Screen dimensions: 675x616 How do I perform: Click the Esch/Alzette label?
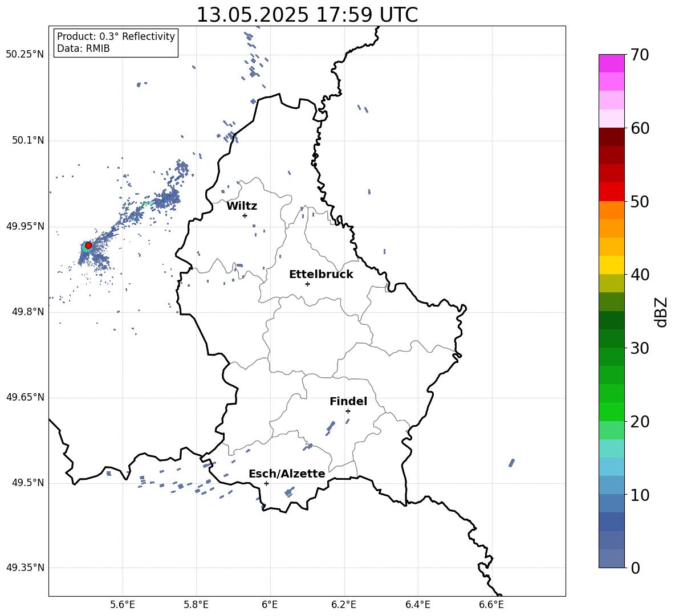click(x=287, y=474)
